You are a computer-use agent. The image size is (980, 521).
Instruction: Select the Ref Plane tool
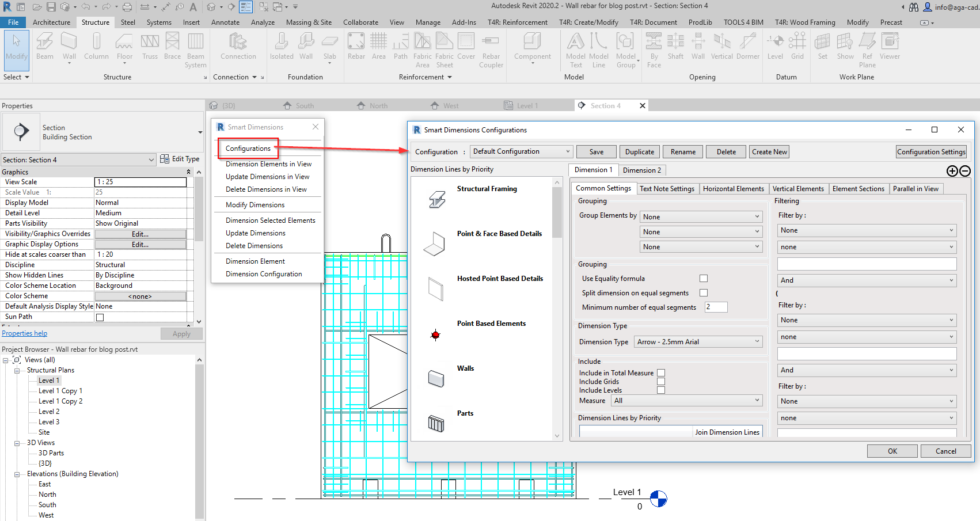coord(867,50)
